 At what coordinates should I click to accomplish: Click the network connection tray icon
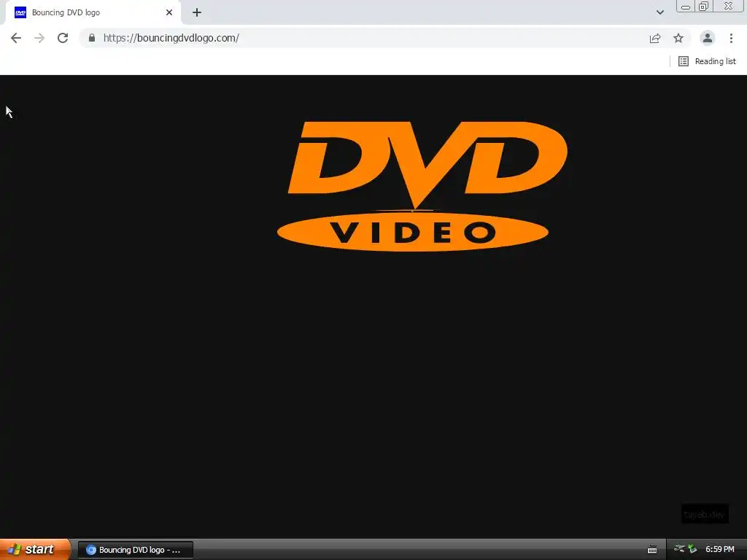[x=679, y=549]
